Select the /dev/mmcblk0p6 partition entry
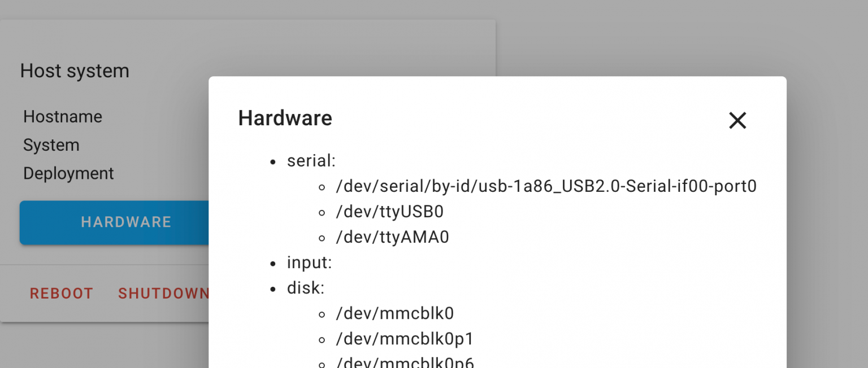Screen dimensions: 868x368 point(405,362)
